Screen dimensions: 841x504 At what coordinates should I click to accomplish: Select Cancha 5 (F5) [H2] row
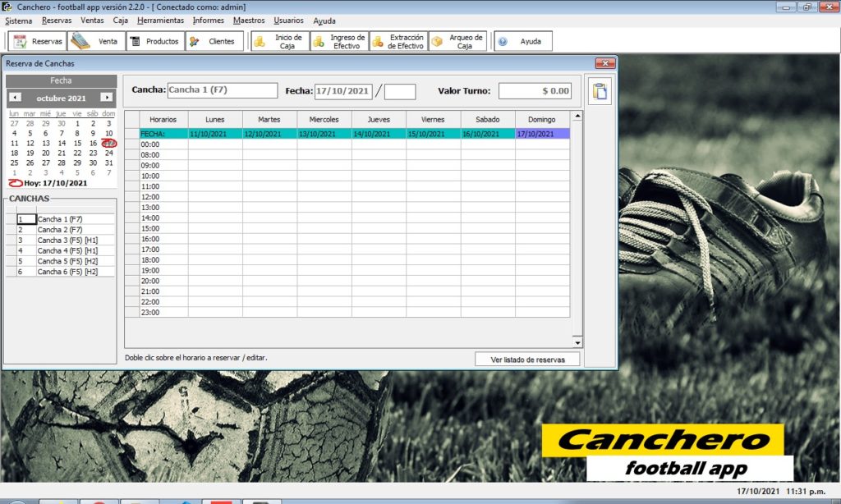click(x=60, y=261)
